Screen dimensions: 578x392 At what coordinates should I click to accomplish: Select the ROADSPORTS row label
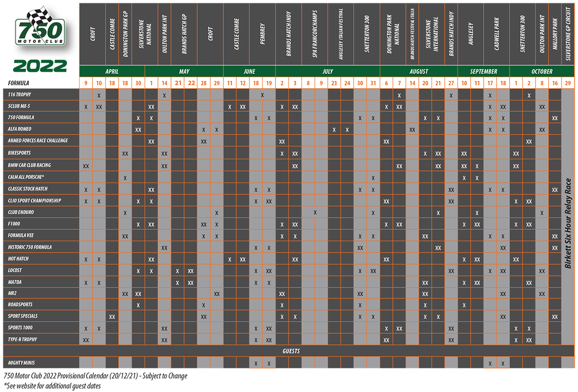pos(20,305)
